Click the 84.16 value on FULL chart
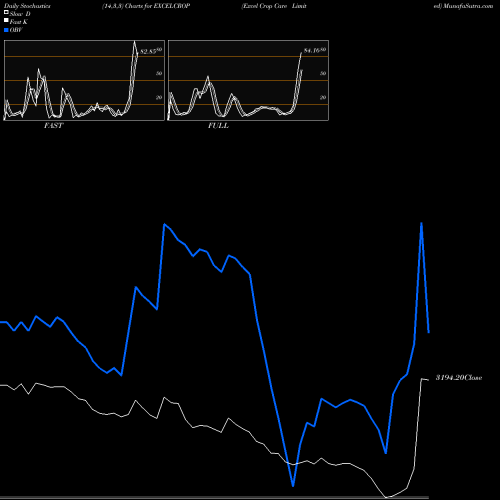The height and width of the screenshot is (500, 500). 313,50
